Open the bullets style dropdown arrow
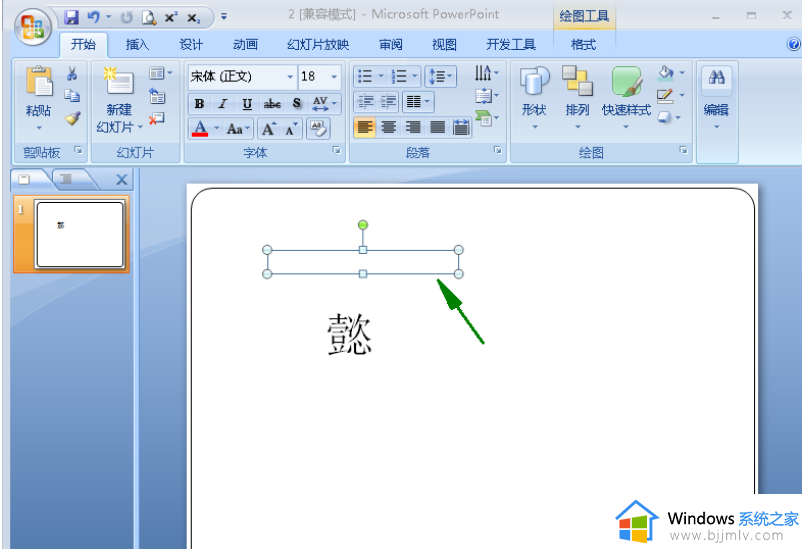804x549 pixels. tap(381, 76)
